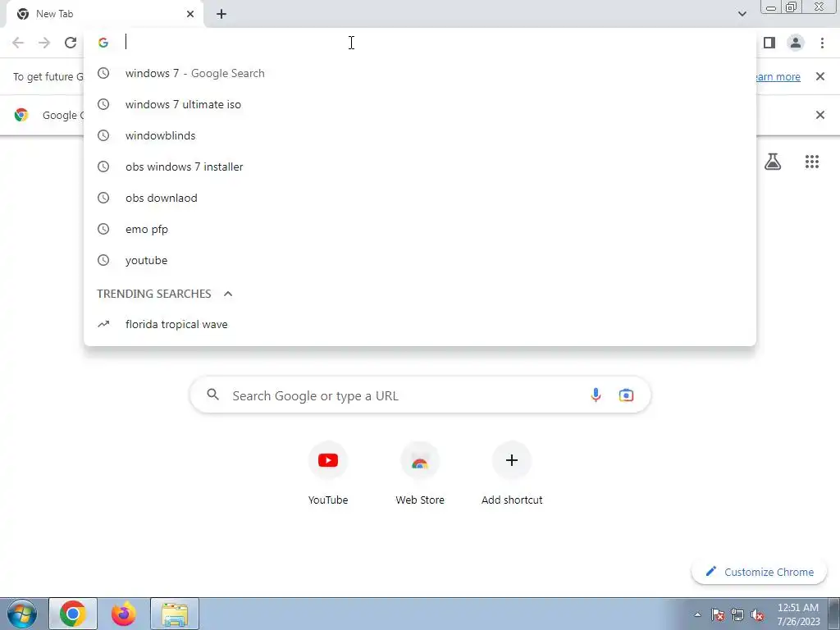
Task: Open the Chrome three-dot menu
Action: (x=822, y=43)
